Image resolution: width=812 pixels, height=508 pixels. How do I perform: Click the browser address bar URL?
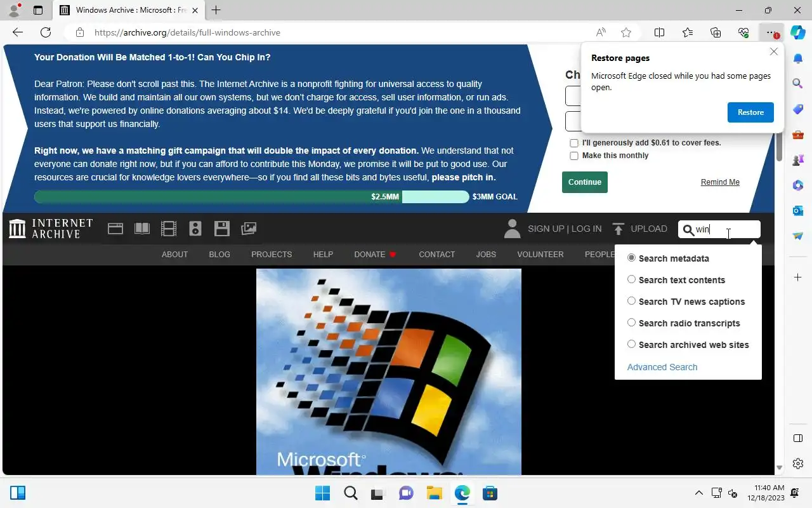pos(187,32)
